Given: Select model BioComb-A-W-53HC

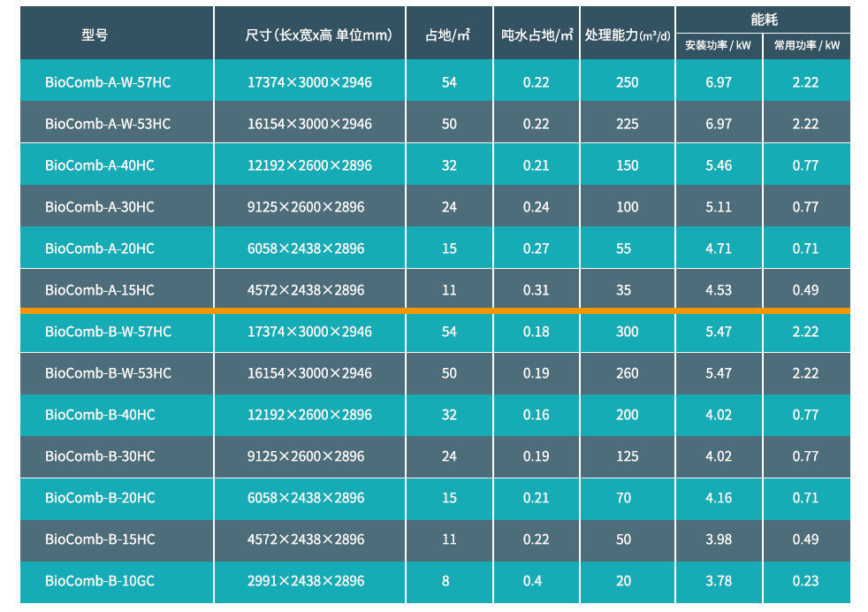Looking at the screenshot, I should pyautogui.click(x=108, y=124).
